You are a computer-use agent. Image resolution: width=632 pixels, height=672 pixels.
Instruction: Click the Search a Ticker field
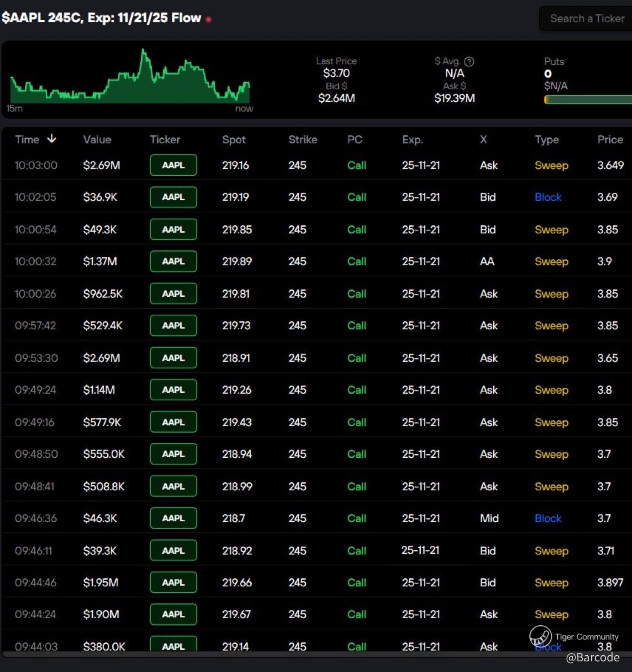(x=586, y=18)
